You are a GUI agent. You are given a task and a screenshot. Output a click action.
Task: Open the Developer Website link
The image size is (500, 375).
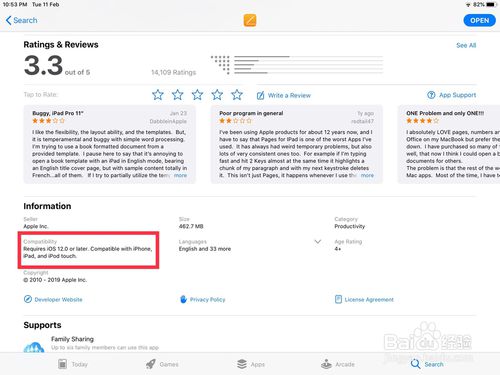click(x=58, y=300)
